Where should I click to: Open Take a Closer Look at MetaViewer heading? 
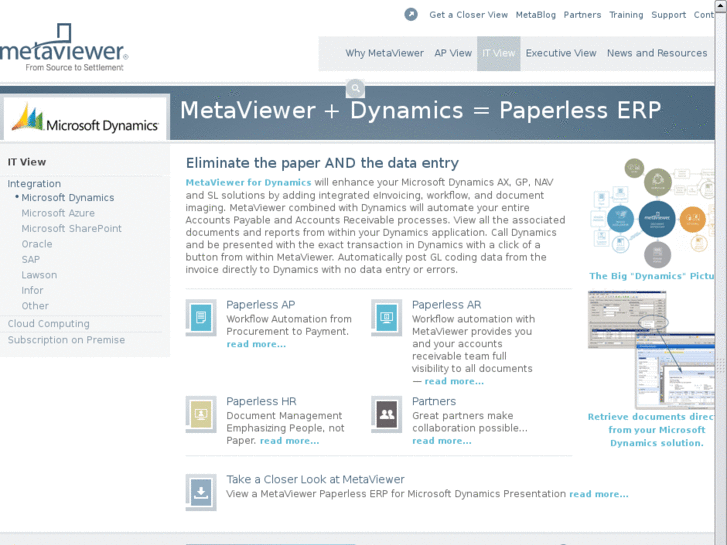click(x=315, y=479)
